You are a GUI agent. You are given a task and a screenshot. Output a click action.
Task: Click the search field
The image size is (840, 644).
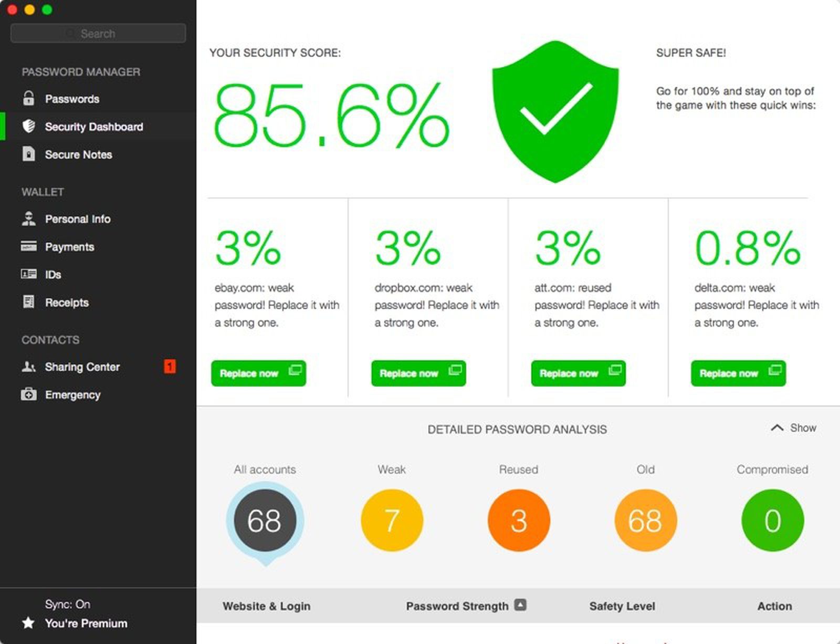(98, 33)
